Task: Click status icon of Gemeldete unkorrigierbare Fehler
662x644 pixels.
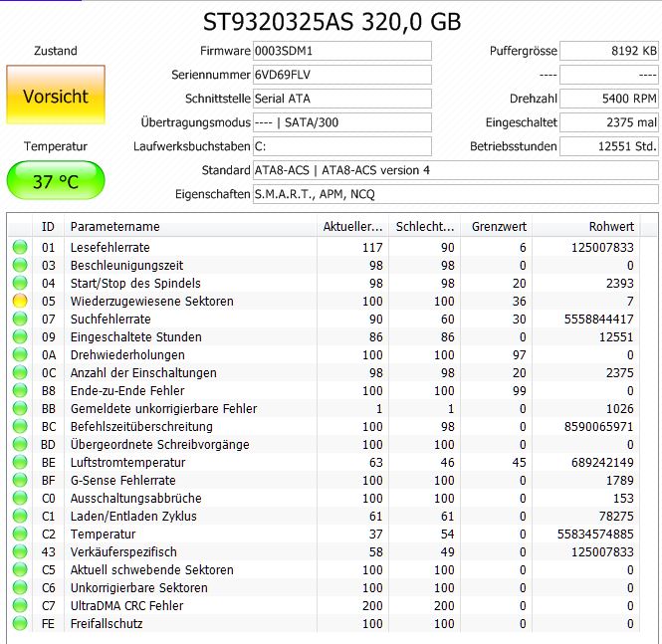Action: coord(20,408)
